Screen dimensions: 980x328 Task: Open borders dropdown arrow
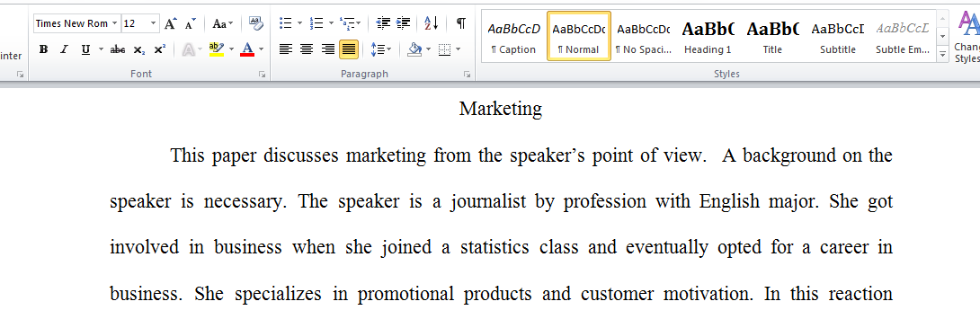pos(459,49)
